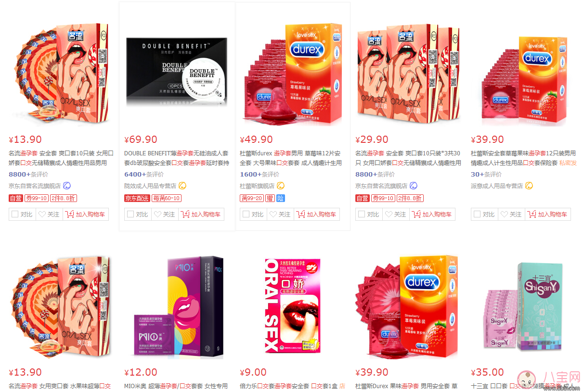Screen dimensions: 584x392
Task: Open the chat icon beside 陇效成人用品专营店
Action: pos(182,186)
